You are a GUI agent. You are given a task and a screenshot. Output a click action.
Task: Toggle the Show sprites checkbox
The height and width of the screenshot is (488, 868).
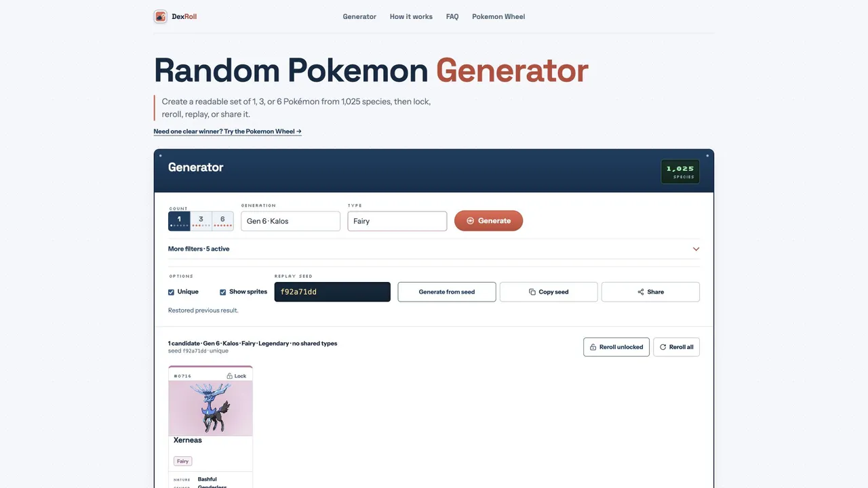[x=223, y=292]
